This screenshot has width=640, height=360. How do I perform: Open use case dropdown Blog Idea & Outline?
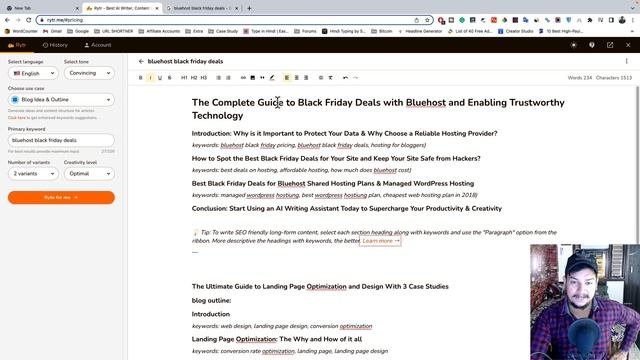click(x=61, y=100)
